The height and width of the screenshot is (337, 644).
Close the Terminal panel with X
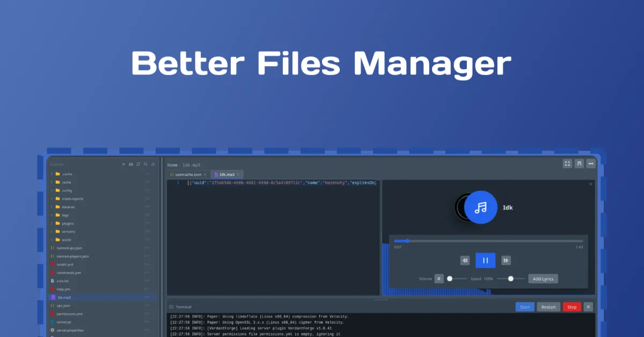click(x=588, y=307)
